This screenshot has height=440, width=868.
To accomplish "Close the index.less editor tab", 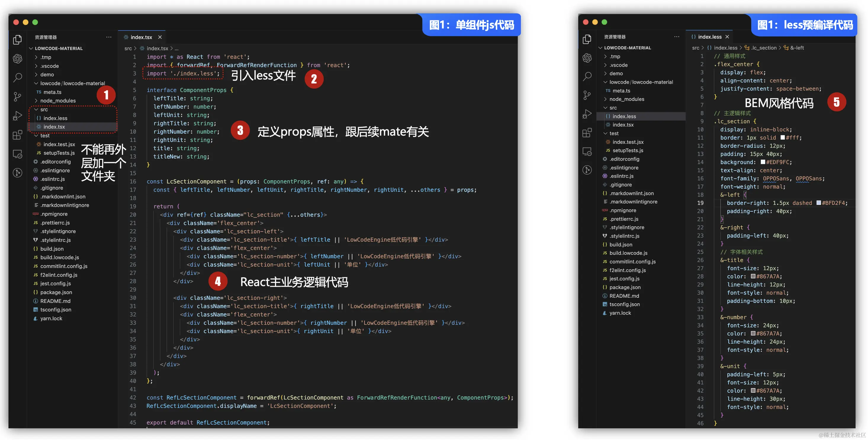I will tap(727, 37).
